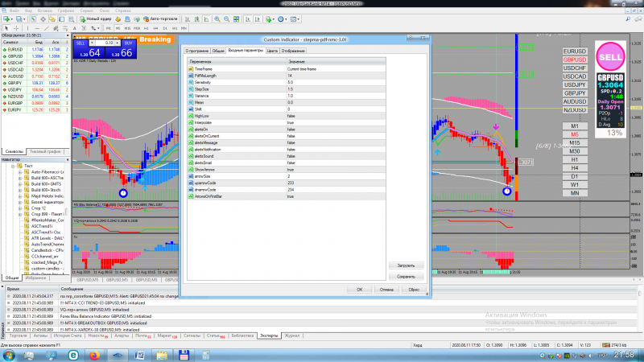Open the Эксперты tab in terminal panel
Screen dimensions: 644x362
point(269,335)
